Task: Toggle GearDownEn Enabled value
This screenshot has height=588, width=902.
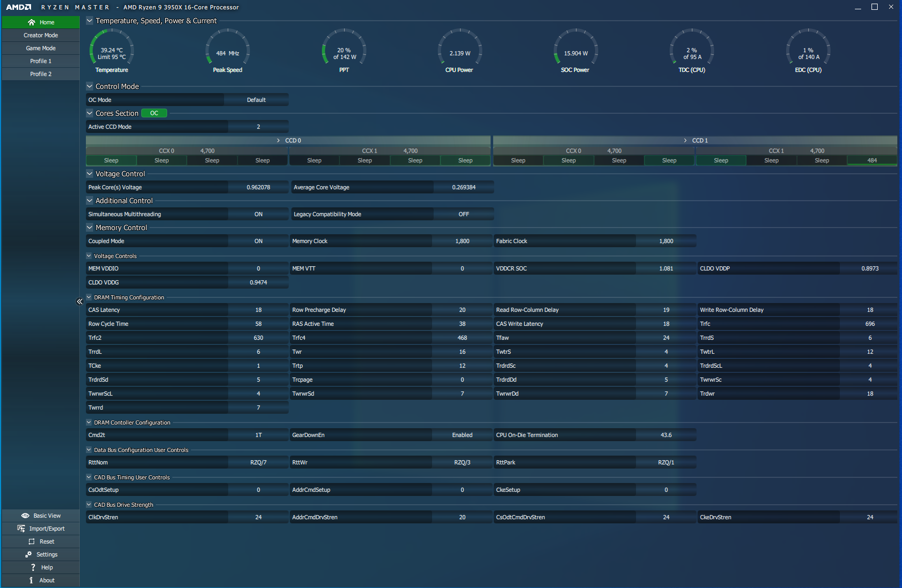Action: [462, 435]
